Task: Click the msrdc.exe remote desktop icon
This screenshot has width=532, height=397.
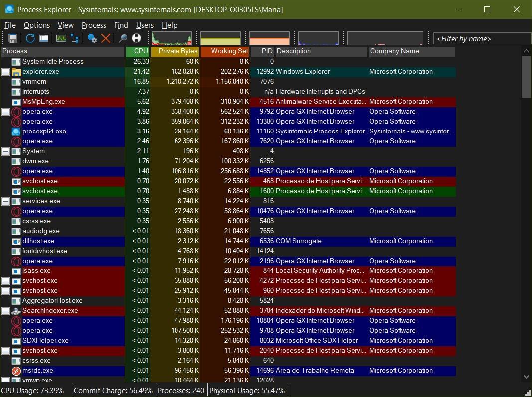Action: click(16, 371)
